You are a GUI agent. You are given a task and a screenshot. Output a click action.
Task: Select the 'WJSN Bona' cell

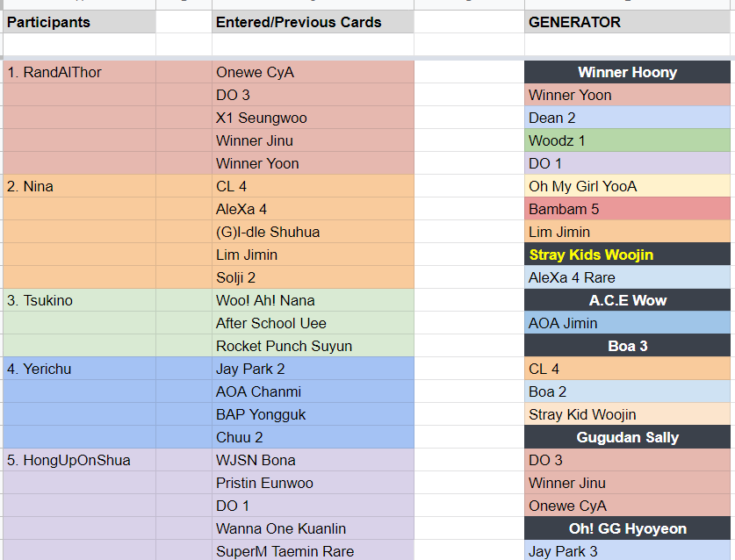click(x=313, y=460)
